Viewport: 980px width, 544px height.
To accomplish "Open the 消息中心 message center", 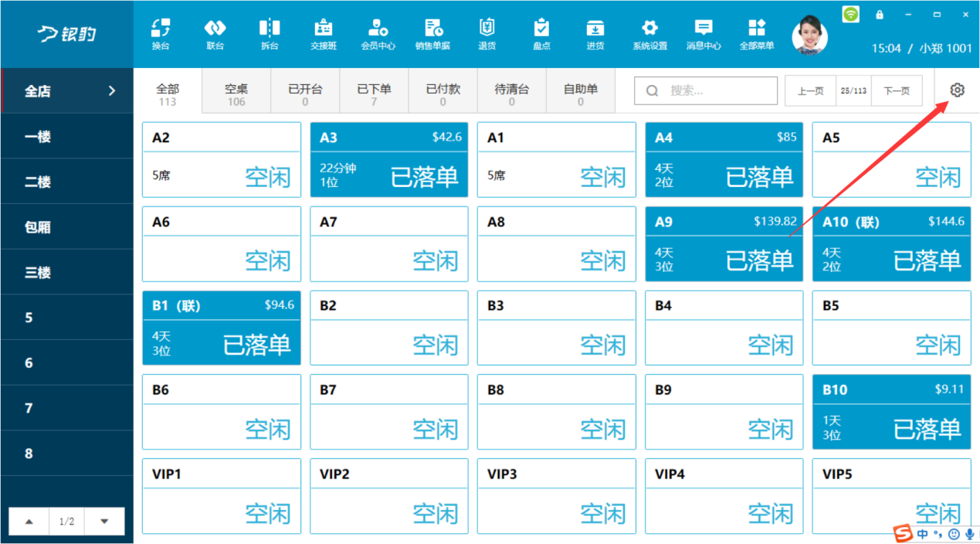I will click(704, 34).
